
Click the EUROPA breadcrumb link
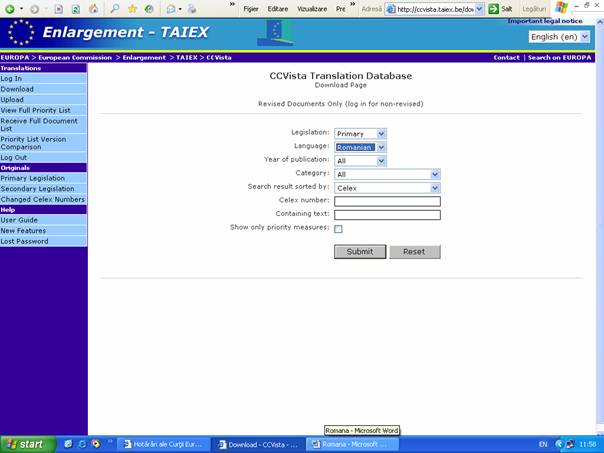coord(15,57)
